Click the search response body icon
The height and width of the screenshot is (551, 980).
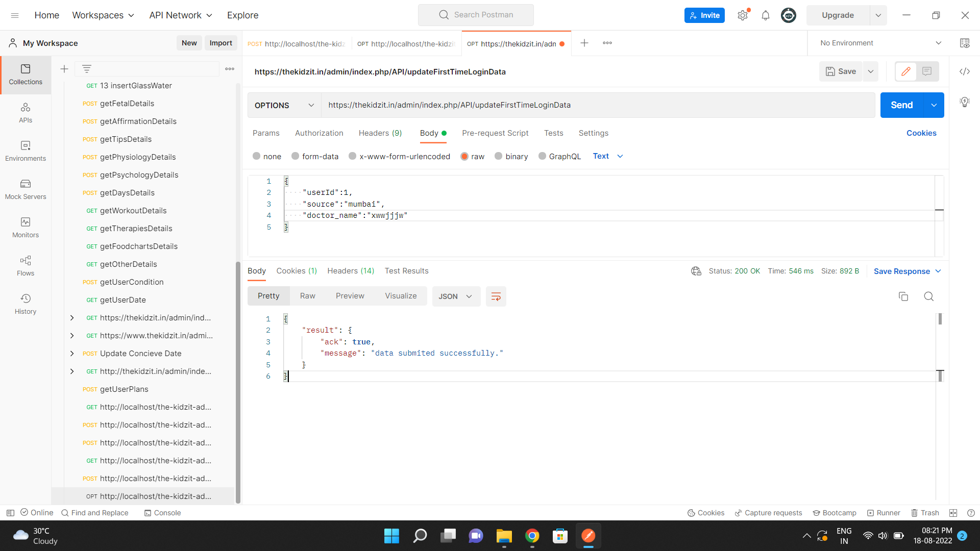[929, 296]
